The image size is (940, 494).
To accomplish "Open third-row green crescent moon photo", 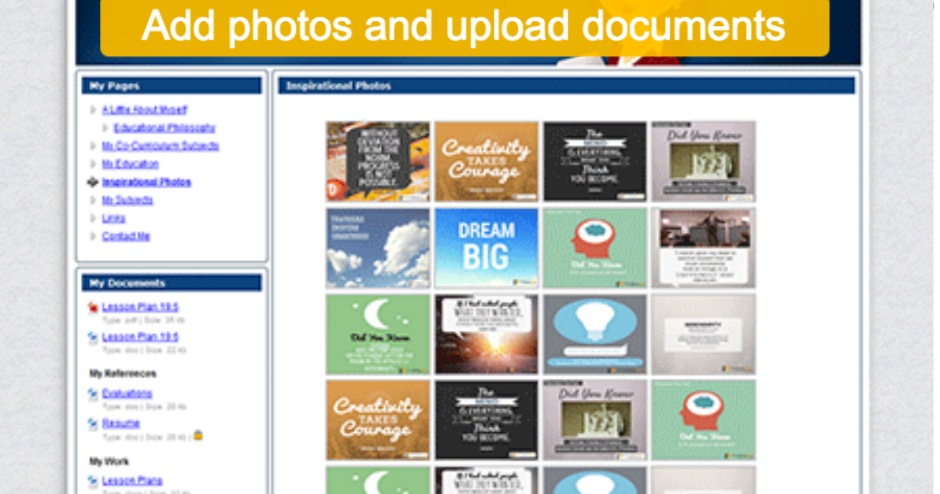I will click(x=378, y=335).
